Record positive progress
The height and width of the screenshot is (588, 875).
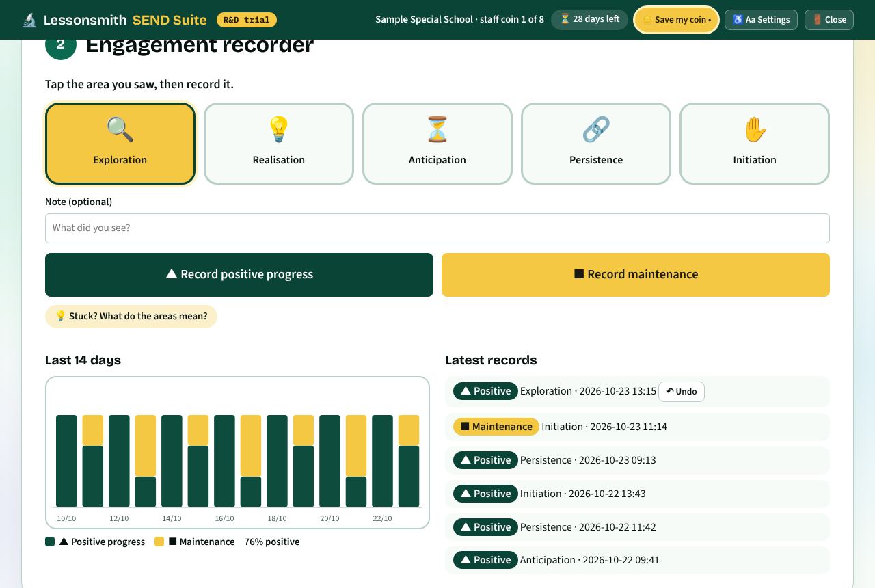(x=239, y=275)
